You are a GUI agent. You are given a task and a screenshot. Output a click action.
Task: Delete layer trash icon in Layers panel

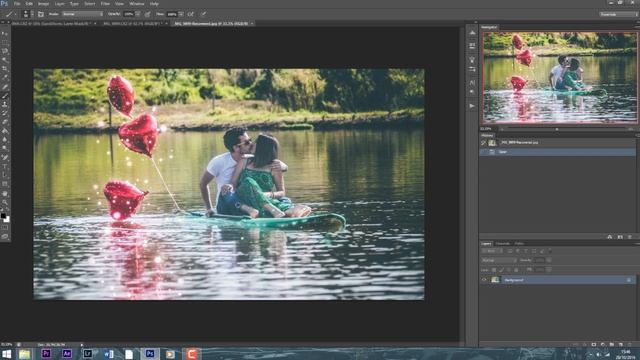pos(630,345)
